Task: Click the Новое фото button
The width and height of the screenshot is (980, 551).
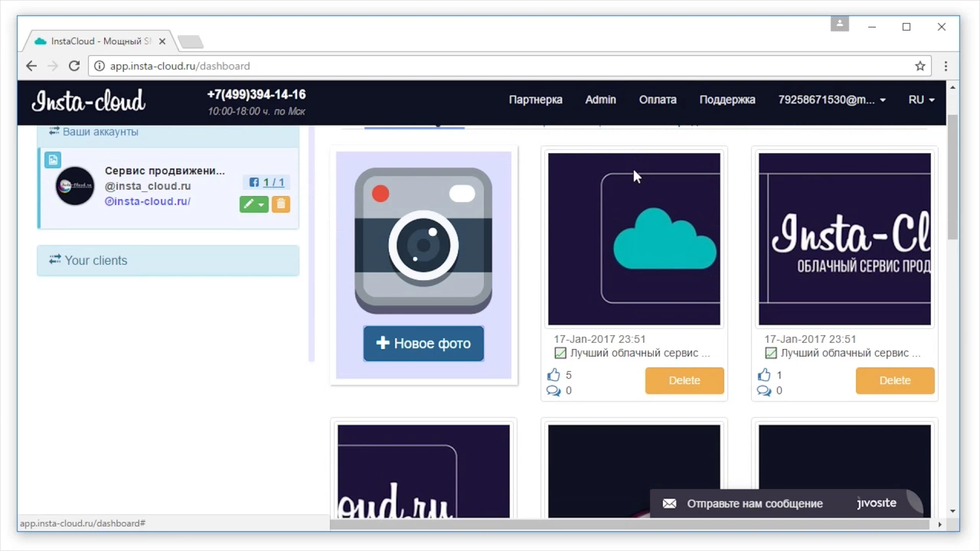Action: click(x=423, y=344)
